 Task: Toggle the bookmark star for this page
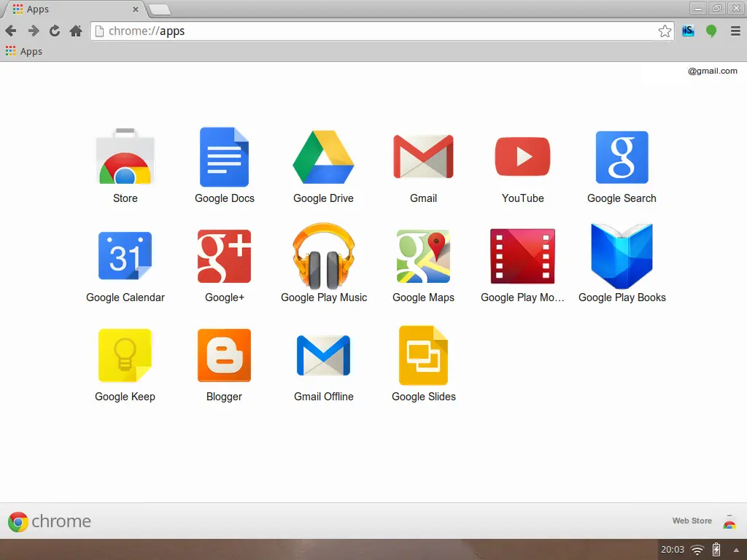tap(665, 31)
